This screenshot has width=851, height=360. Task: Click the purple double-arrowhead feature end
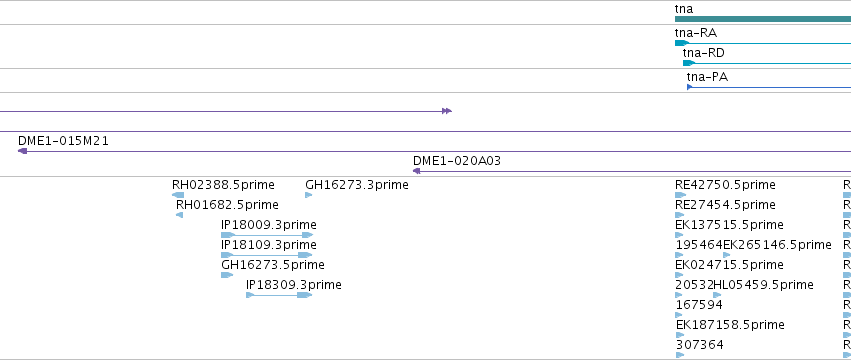[447, 111]
